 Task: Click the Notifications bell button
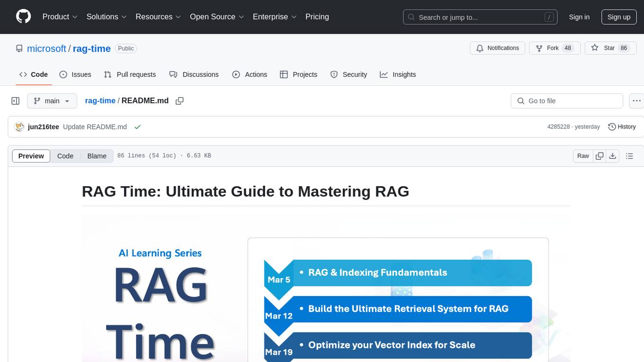[498, 48]
